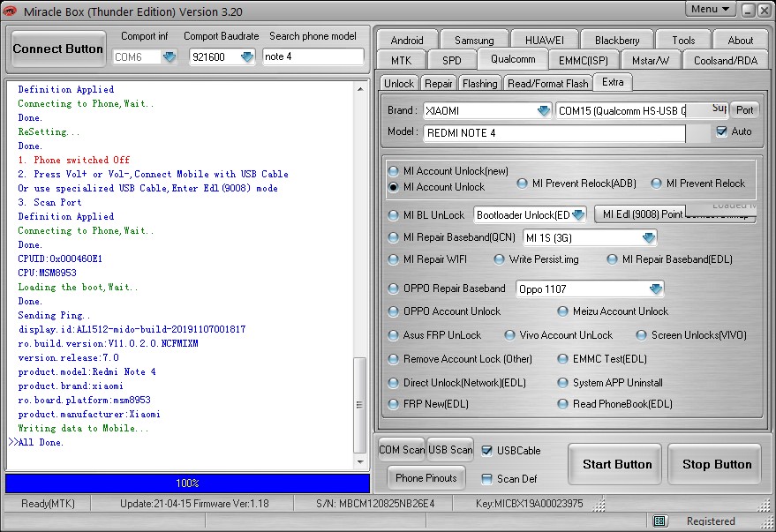The image size is (776, 532).
Task: Click the Port button
Action: pos(744,110)
